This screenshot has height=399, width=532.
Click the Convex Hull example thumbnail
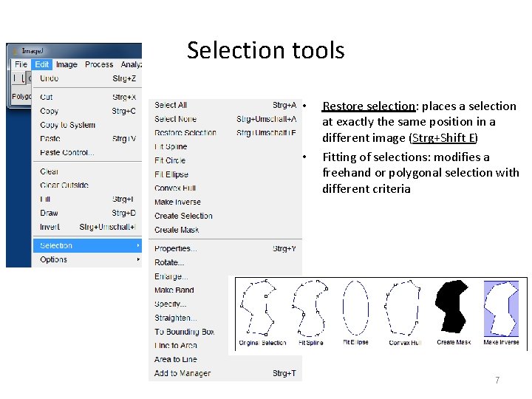pyautogui.click(x=403, y=307)
